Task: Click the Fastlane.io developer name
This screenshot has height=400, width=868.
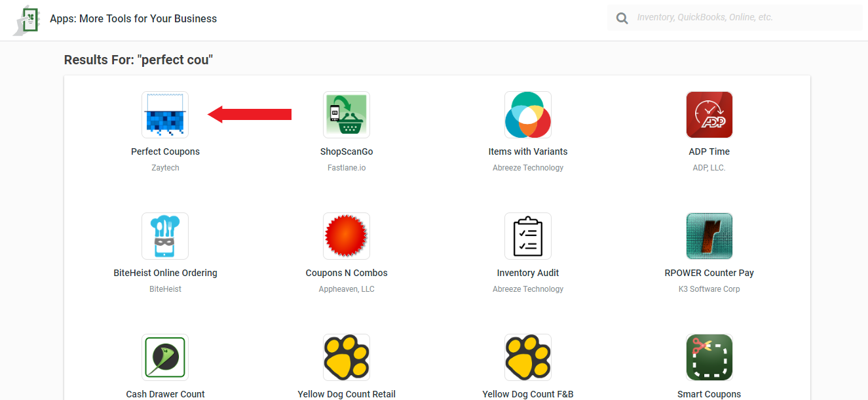Action: point(347,168)
